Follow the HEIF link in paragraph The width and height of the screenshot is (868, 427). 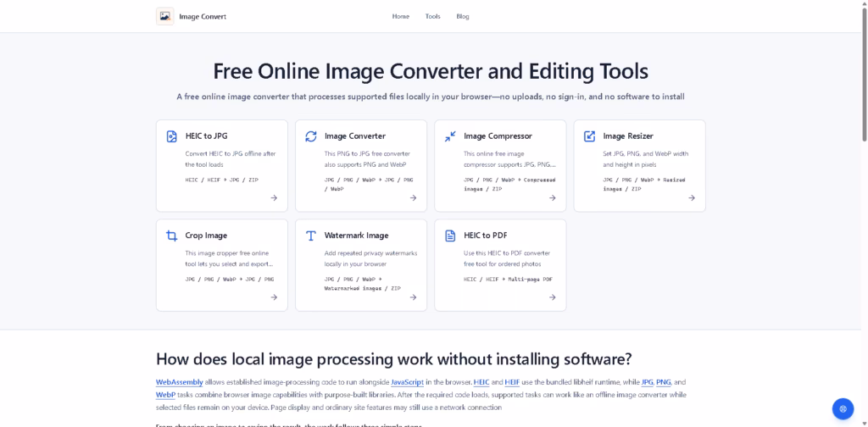click(x=512, y=382)
